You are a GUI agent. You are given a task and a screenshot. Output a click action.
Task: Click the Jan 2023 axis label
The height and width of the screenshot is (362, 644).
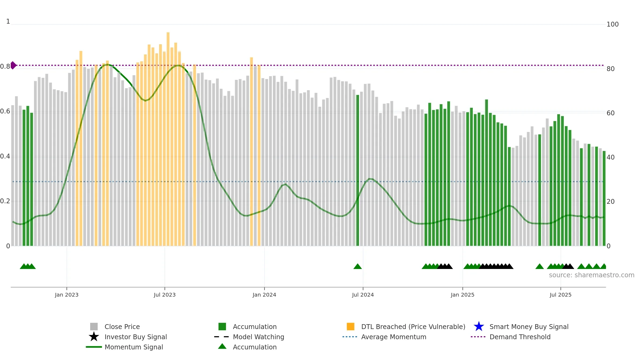pyautogui.click(x=67, y=295)
